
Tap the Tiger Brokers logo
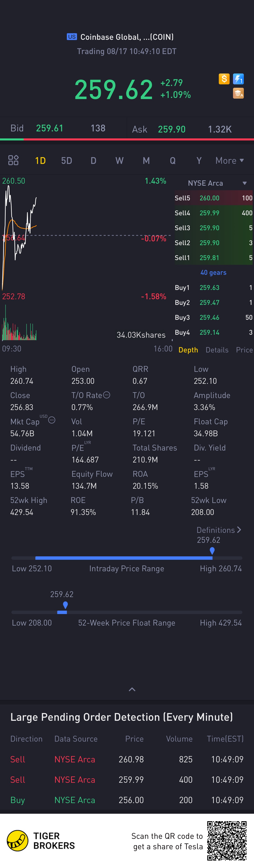coord(41,841)
